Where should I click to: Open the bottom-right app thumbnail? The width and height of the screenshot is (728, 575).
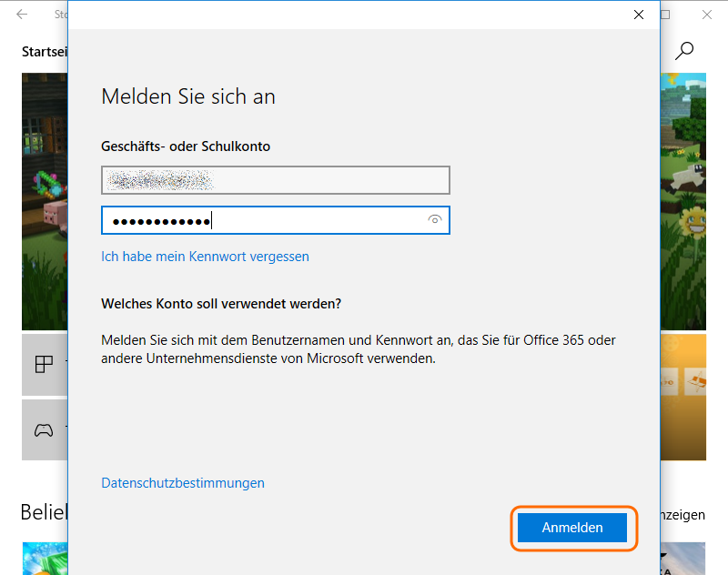click(x=683, y=559)
